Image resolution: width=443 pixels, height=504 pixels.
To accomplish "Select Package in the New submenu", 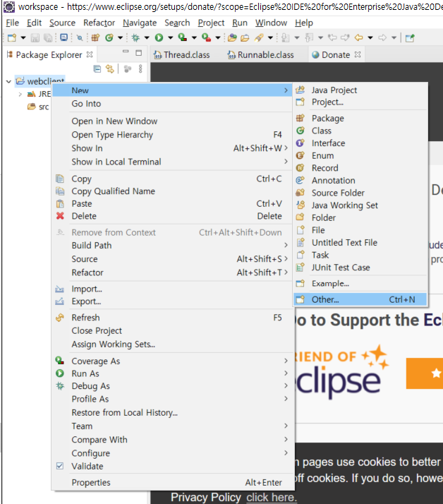I will [360, 119].
